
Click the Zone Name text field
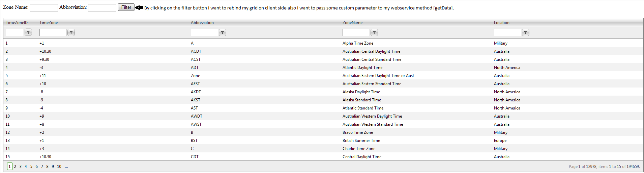point(44,7)
